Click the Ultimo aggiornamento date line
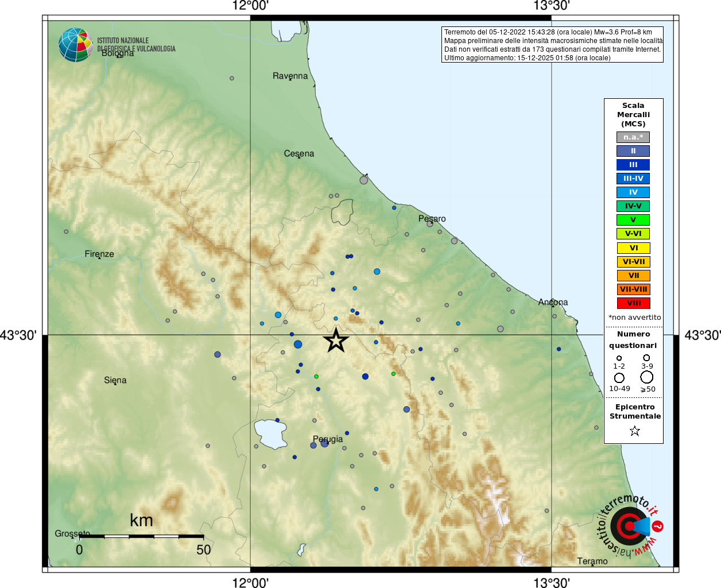721x588 pixels. click(x=527, y=58)
